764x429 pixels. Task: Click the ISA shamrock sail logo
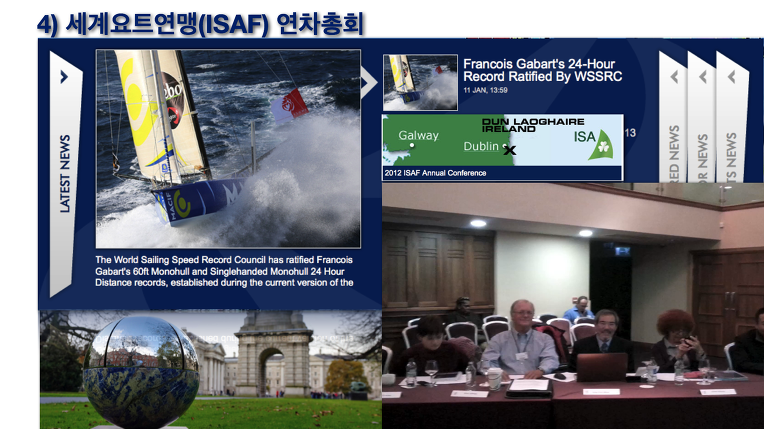click(x=593, y=144)
